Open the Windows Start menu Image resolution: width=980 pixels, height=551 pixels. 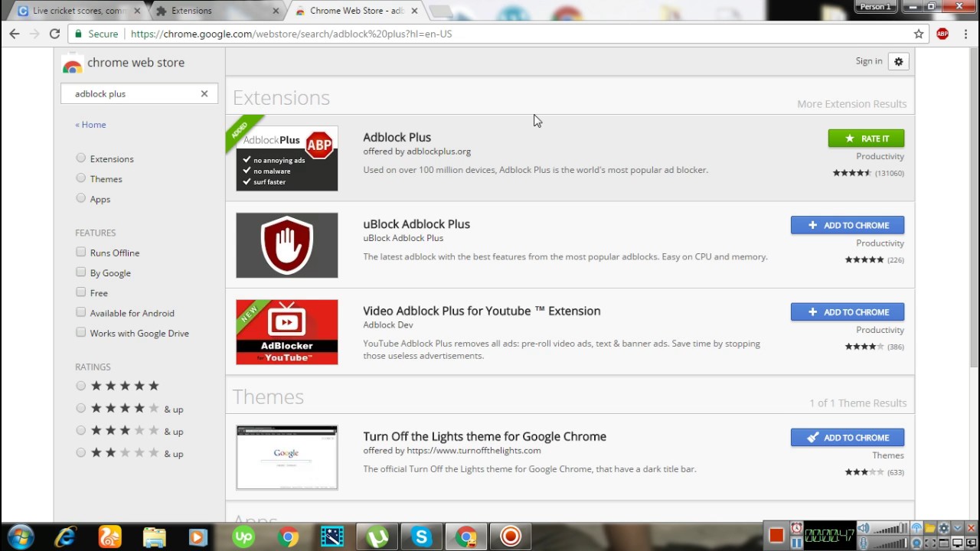21,537
